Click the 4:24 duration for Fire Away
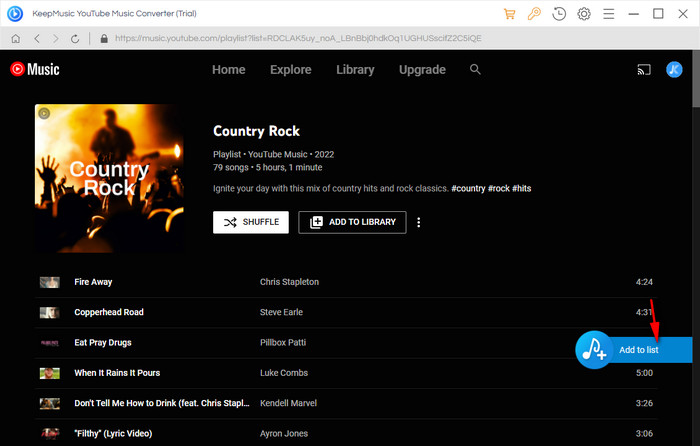This screenshot has height=446, width=700. click(x=644, y=282)
